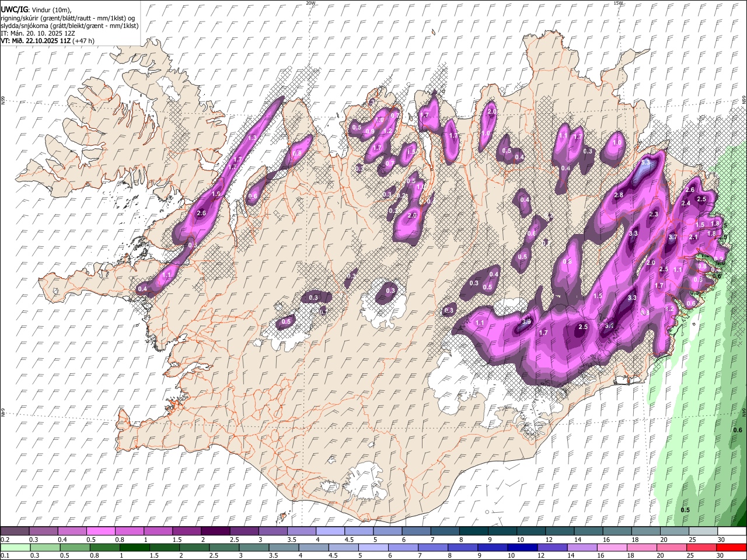Click the '1.9' snowfall value in the west
The height and width of the screenshot is (560, 747).
pyautogui.click(x=217, y=194)
